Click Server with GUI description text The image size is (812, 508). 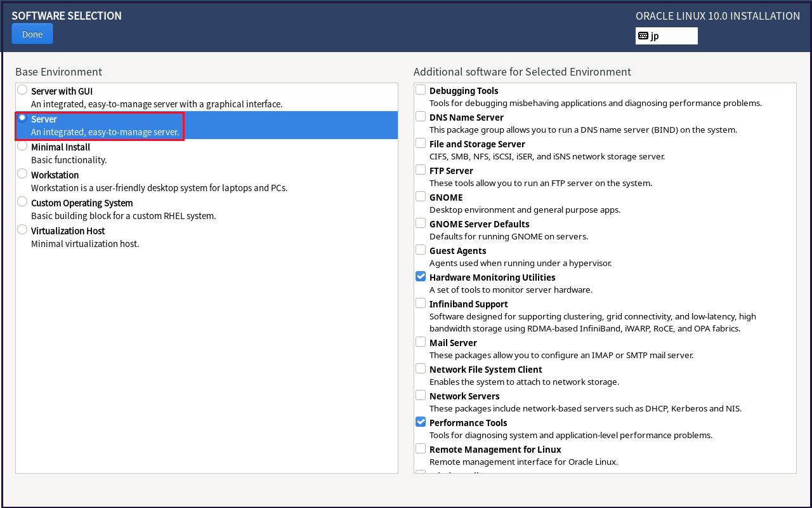point(157,104)
